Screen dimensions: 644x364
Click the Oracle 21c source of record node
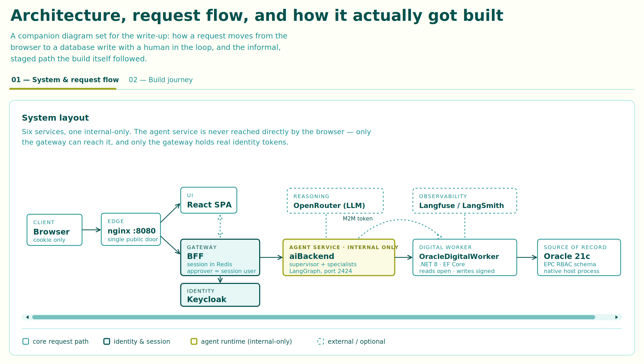click(579, 257)
